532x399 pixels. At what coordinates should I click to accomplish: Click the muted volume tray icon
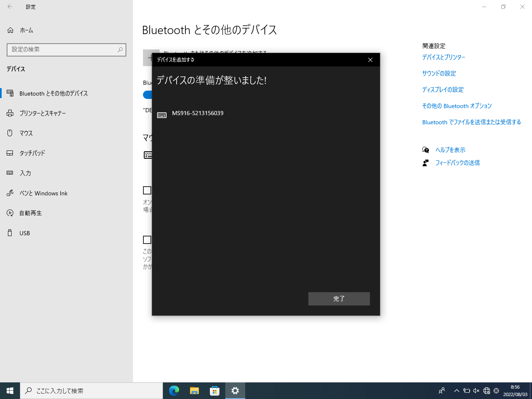[476, 391]
